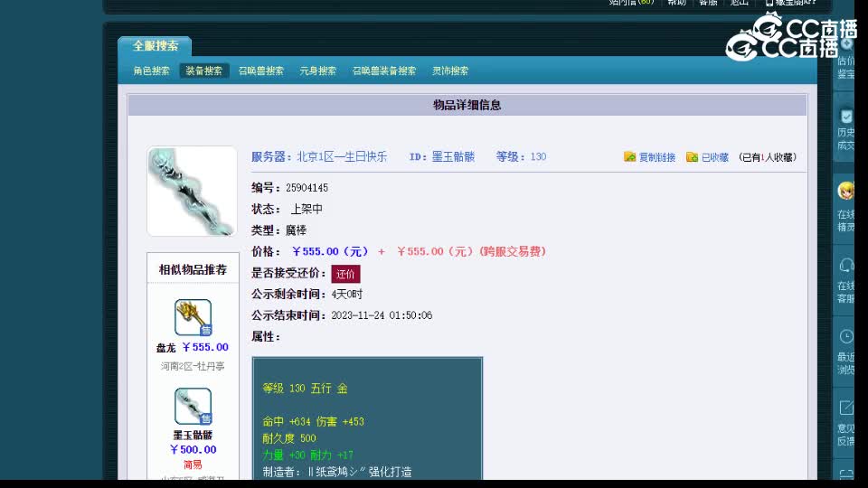Click the 相似物品推荐 heading

pyautogui.click(x=193, y=269)
